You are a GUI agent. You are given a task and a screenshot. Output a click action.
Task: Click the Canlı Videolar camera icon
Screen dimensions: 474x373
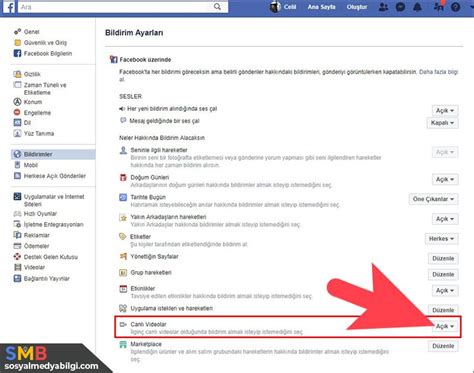[123, 324]
